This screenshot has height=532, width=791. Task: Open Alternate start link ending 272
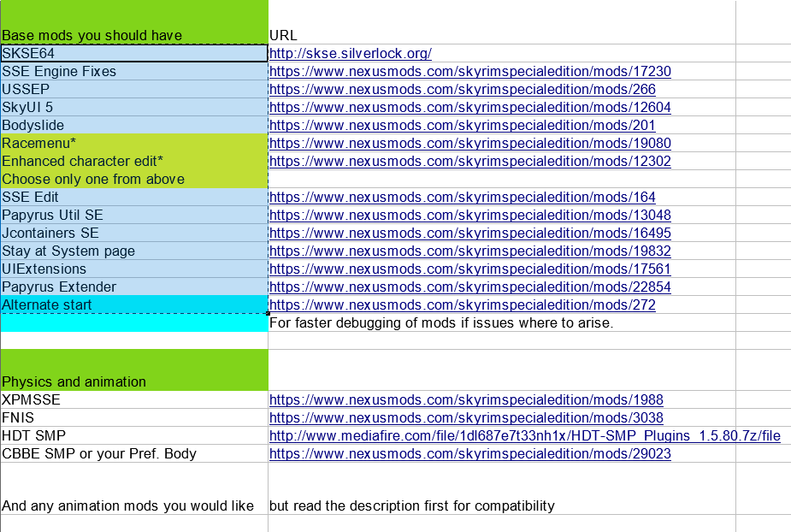click(462, 305)
